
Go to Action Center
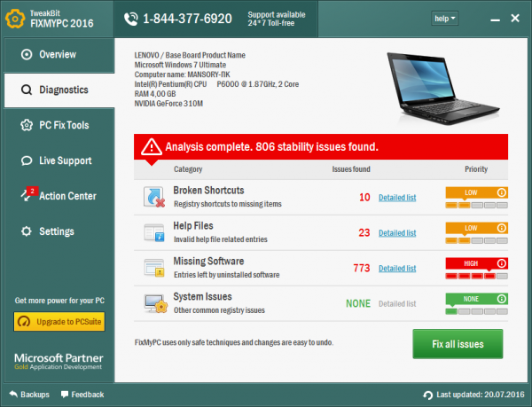pyautogui.click(x=59, y=196)
